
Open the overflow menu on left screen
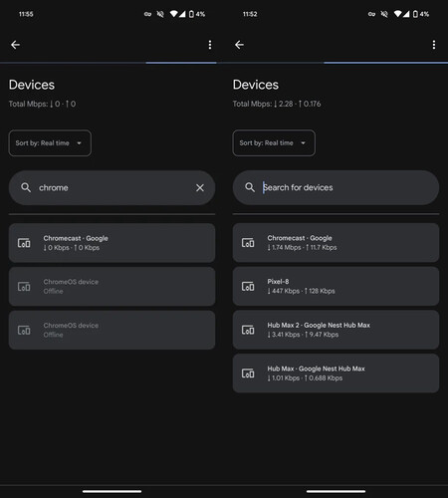pos(210,45)
